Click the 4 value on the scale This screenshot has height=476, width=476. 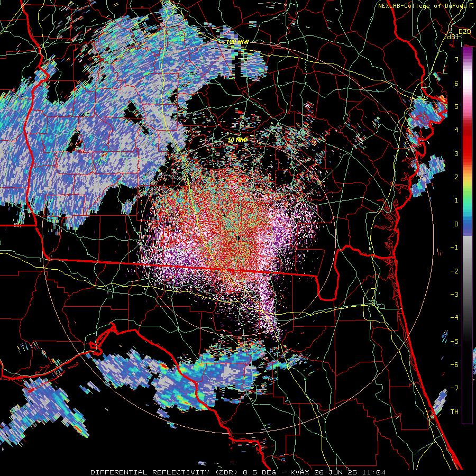coord(456,130)
